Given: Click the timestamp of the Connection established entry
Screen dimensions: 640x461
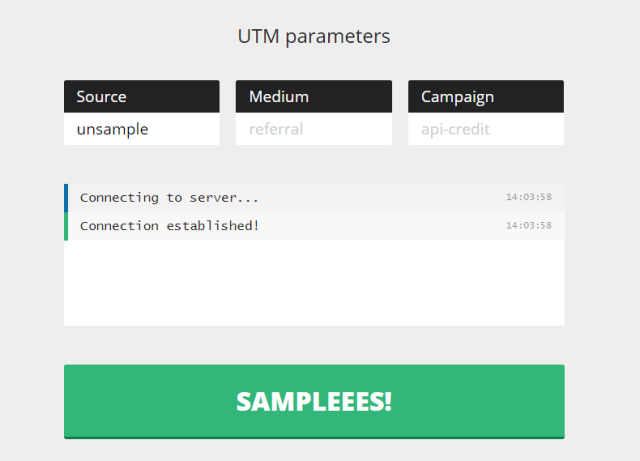Looking at the screenshot, I should pos(528,226).
